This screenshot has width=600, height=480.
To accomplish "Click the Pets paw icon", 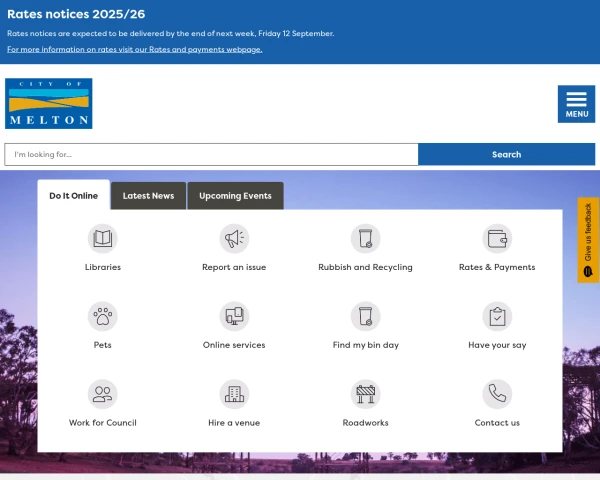I will pos(102,316).
